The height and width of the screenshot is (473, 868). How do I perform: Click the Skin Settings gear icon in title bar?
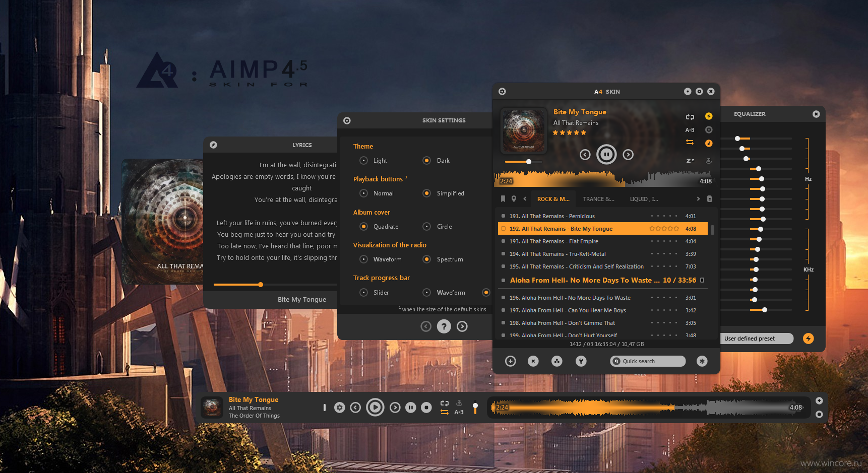tap(347, 120)
